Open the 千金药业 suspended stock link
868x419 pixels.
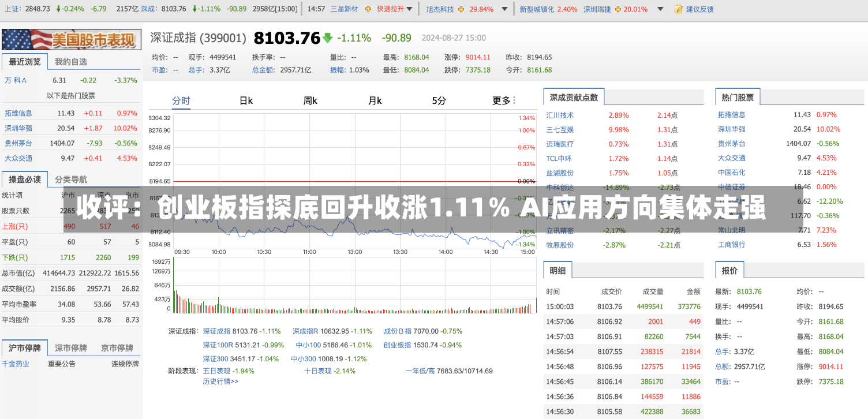(16, 364)
